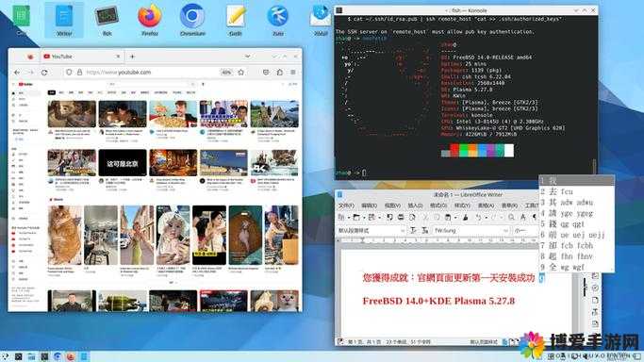The height and width of the screenshot is (362, 644).
Task: Bookmark this page with the star icon
Action: tap(241, 73)
